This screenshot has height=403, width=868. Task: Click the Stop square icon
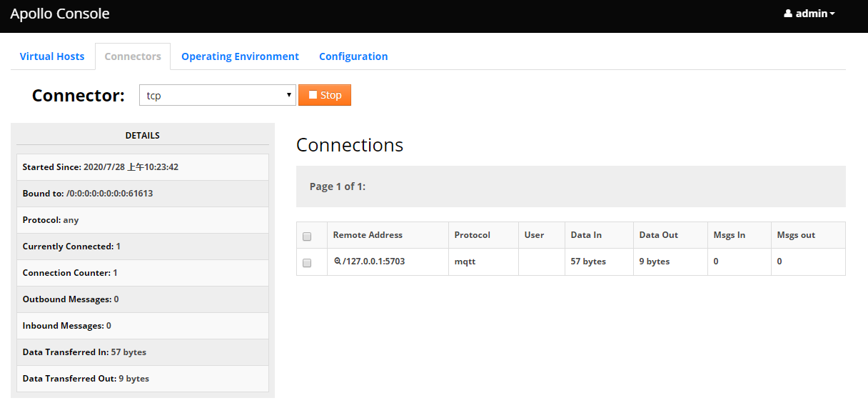pos(313,95)
